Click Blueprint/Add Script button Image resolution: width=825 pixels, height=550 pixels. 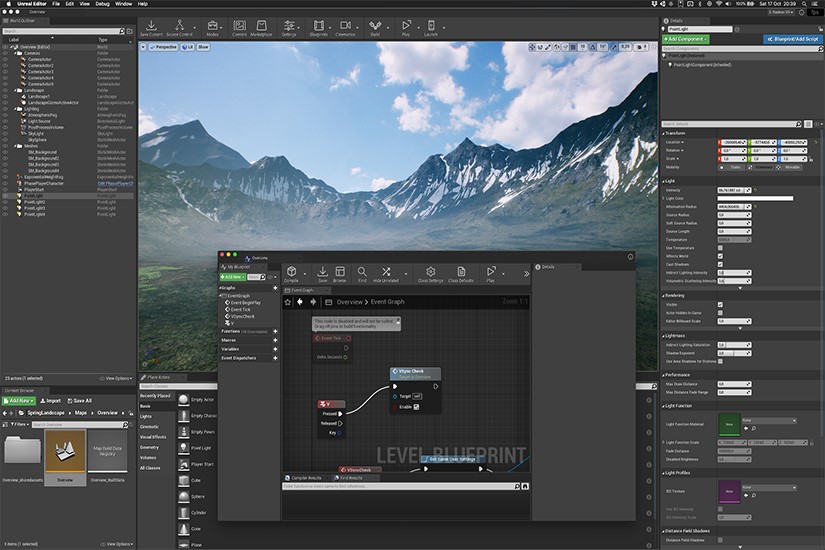(x=792, y=39)
